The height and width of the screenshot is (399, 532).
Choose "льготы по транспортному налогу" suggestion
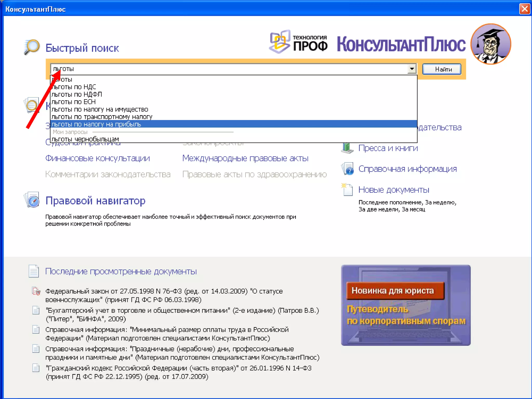point(102,117)
